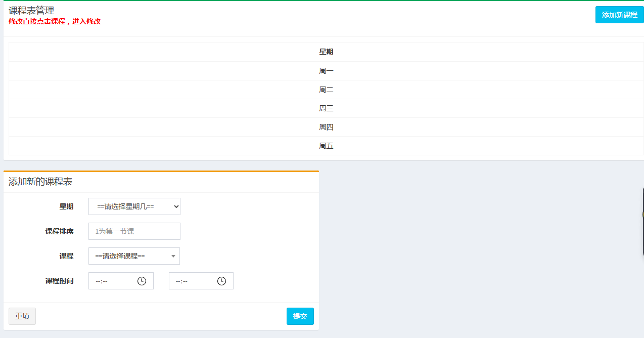Select the 周二 row in table
Viewport: 644px width, 338px height.
(x=326, y=90)
